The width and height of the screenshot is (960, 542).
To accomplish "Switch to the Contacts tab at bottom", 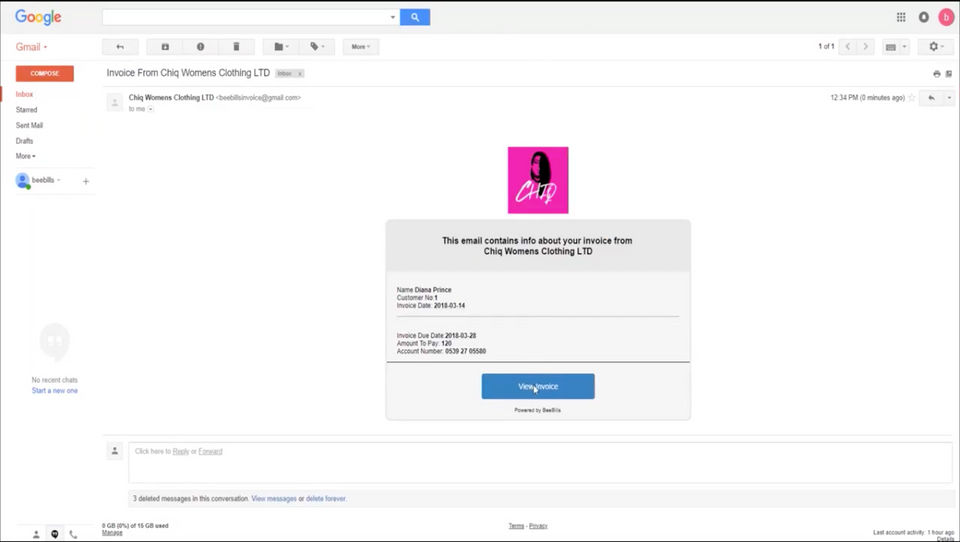I will [36, 534].
